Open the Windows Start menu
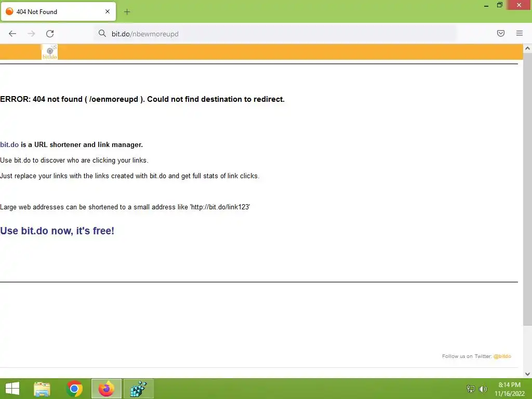 click(12, 389)
